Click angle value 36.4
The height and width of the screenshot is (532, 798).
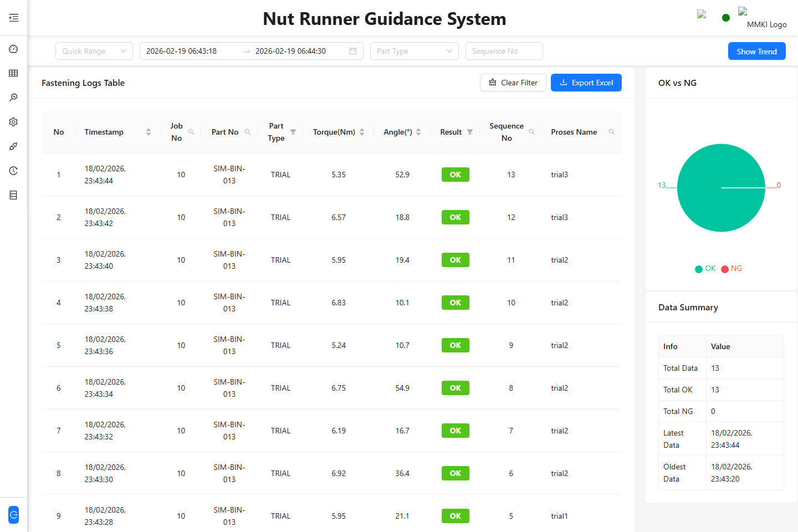tap(402, 473)
